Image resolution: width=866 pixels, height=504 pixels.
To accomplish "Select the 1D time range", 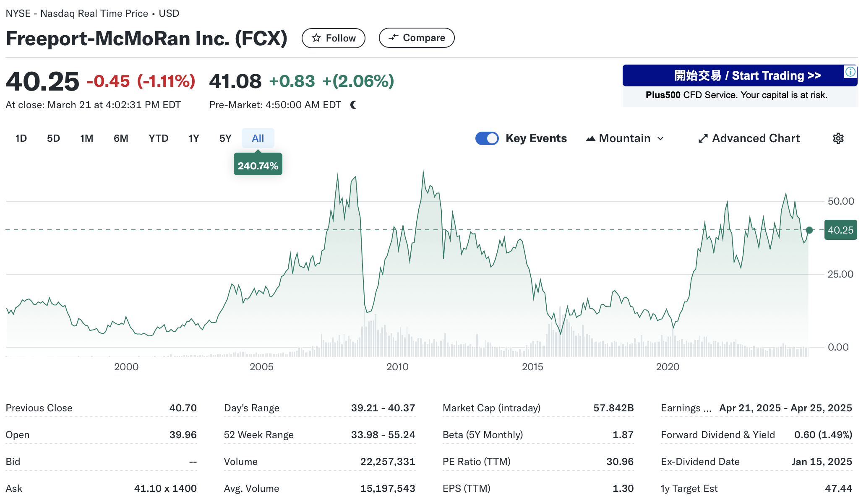I will point(21,138).
